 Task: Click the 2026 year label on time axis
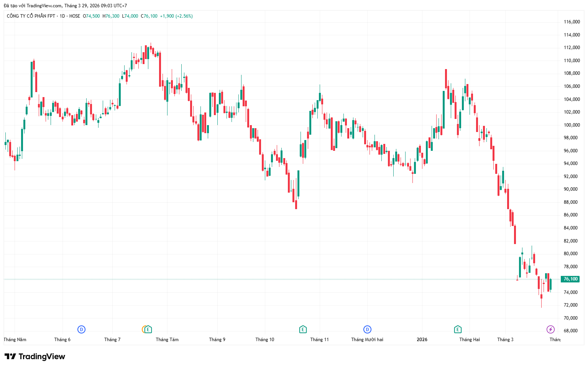coord(422,340)
